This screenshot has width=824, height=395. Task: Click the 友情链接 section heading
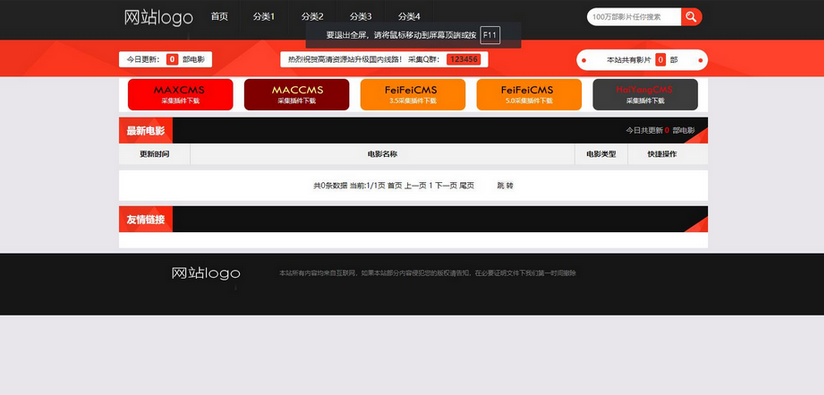146,219
